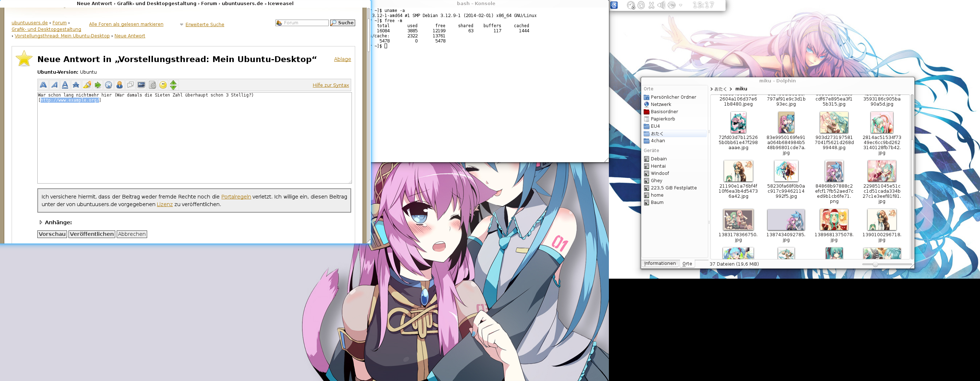Apply bold formatting in the reply toolbar

click(x=43, y=85)
